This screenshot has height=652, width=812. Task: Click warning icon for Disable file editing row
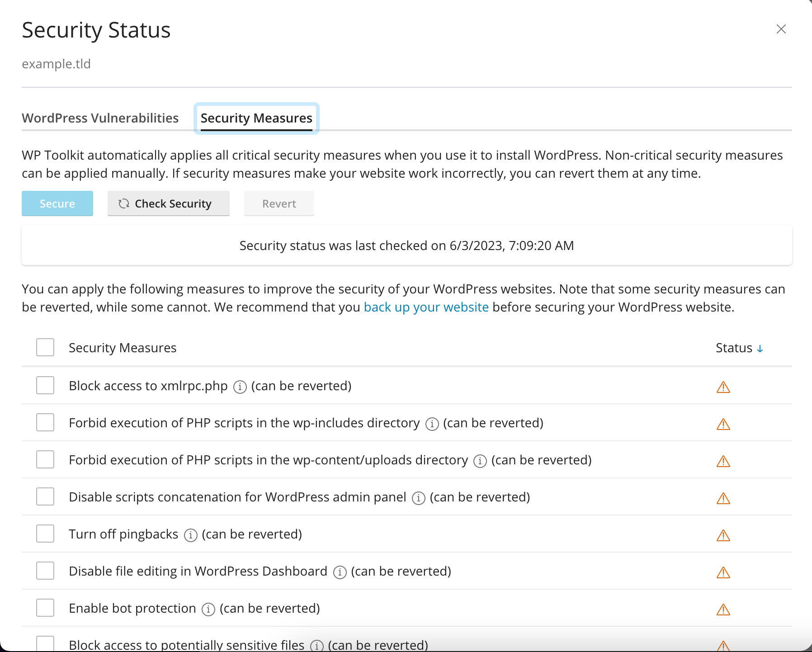[x=723, y=572]
